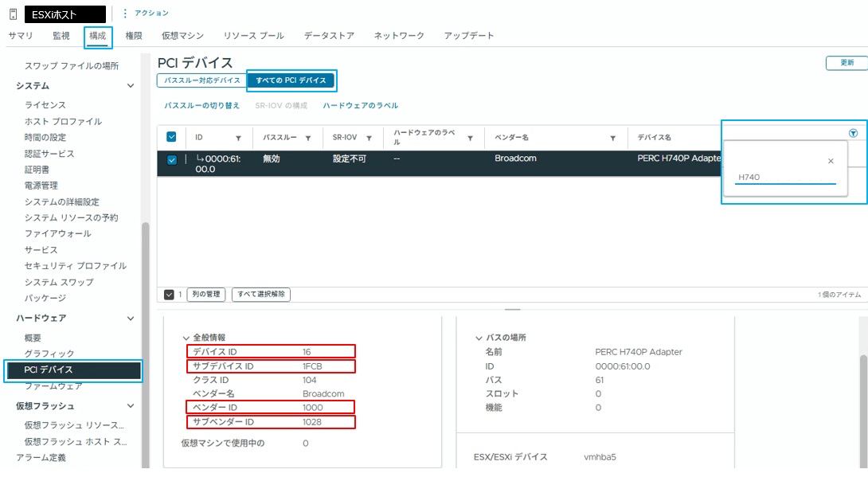Uncheck the 0000:61:00.0 row checkbox
Image resolution: width=868 pixels, height=477 pixels.
click(171, 160)
